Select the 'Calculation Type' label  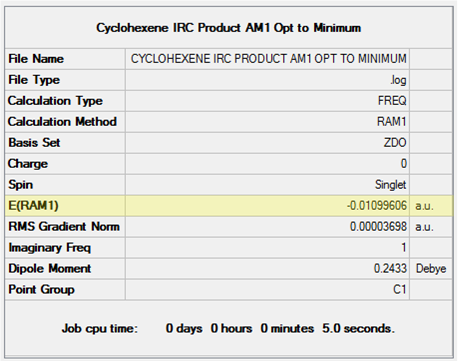point(55,101)
